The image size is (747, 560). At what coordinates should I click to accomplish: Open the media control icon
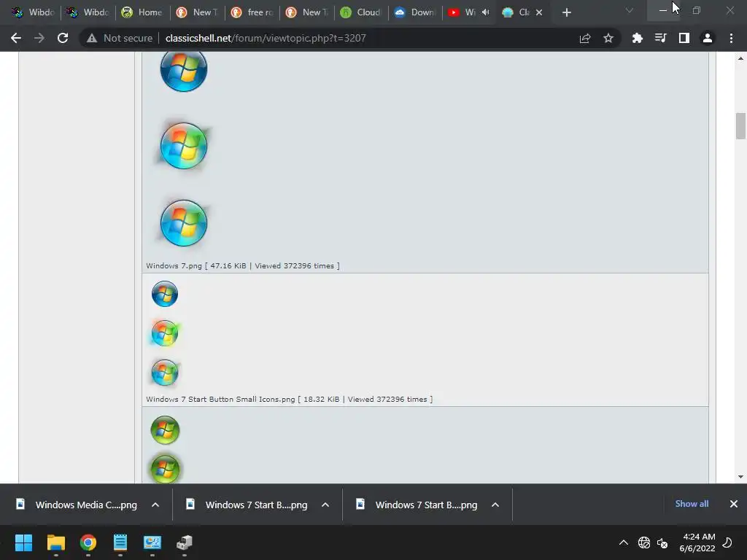point(661,38)
